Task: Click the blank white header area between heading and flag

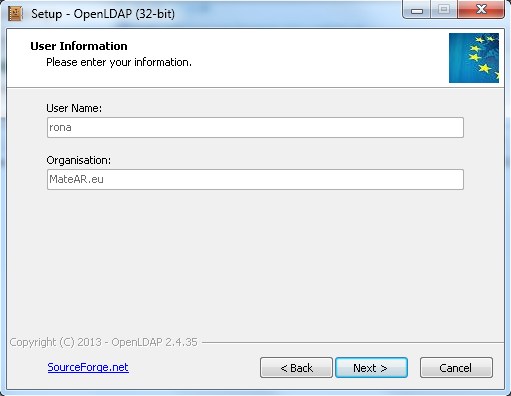Action: coord(320,58)
